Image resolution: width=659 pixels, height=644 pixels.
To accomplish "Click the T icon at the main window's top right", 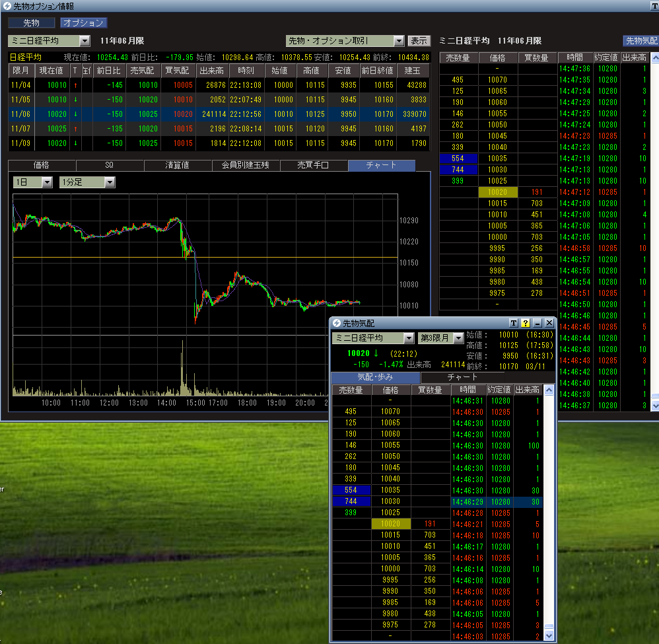I will point(654,6).
